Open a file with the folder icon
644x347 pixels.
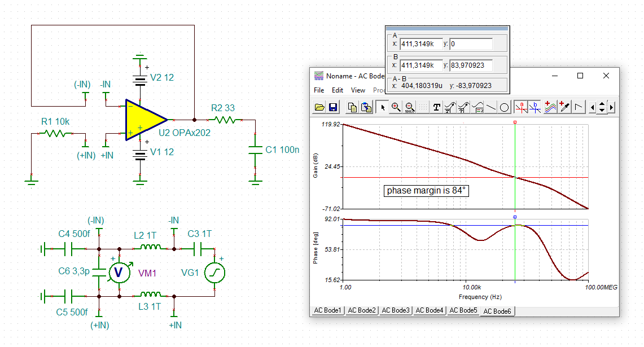(319, 108)
